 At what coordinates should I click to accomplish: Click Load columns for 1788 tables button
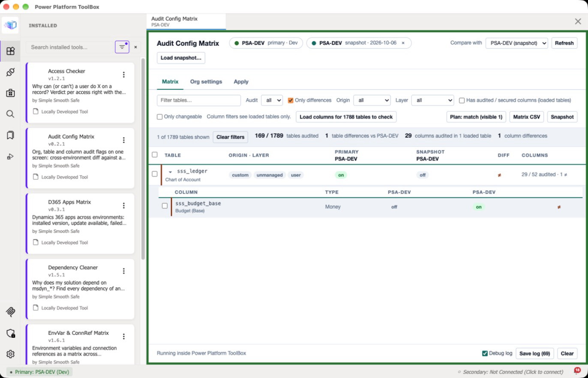[x=346, y=117]
